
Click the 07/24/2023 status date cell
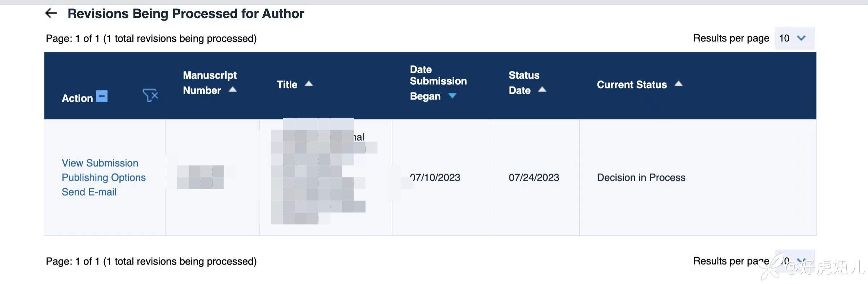coord(534,178)
